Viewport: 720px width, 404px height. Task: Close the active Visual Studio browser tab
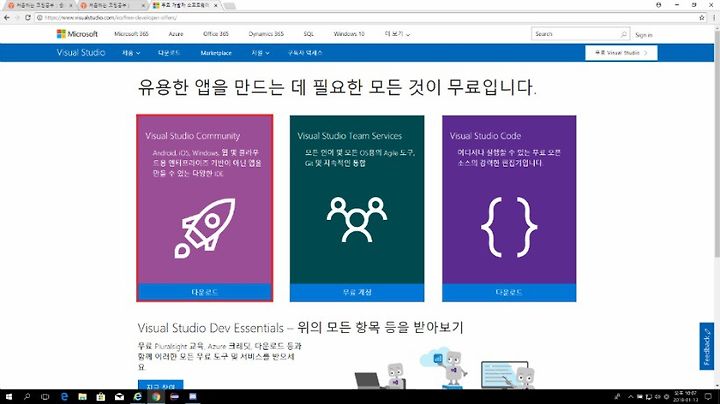click(x=216, y=6)
